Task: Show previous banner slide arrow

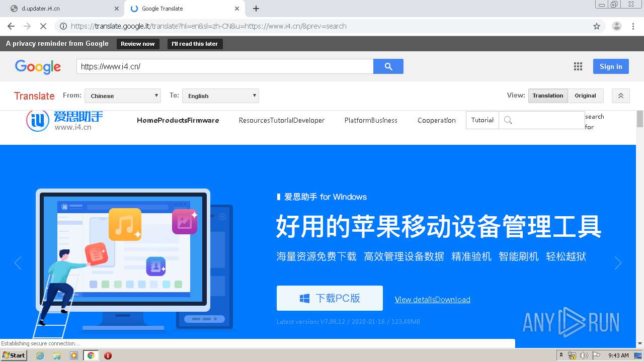Action: (18, 263)
